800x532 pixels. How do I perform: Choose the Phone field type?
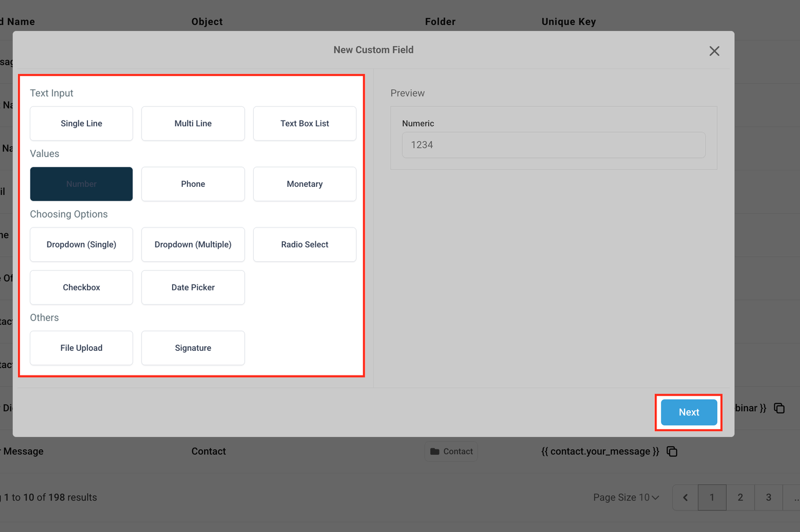click(193, 184)
